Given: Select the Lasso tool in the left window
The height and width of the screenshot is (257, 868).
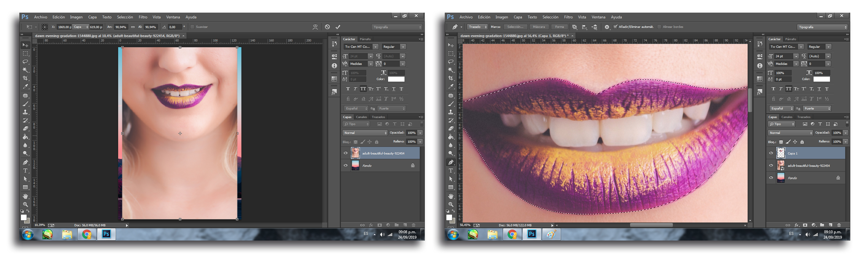Looking at the screenshot, I should pyautogui.click(x=25, y=62).
